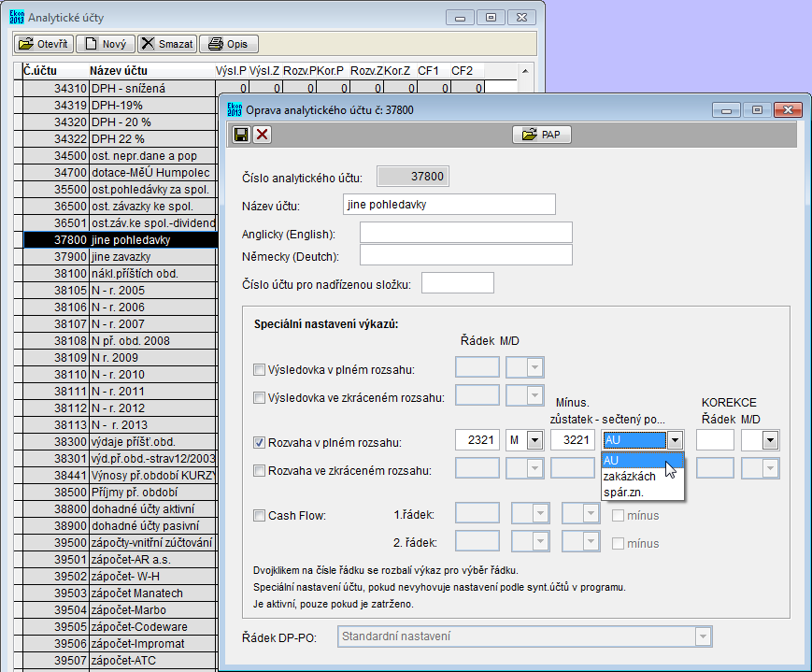Toggle Rozvaha ve zkráceném rozsahu checkbox
Viewport: 812px width, 672px height.
[x=259, y=470]
